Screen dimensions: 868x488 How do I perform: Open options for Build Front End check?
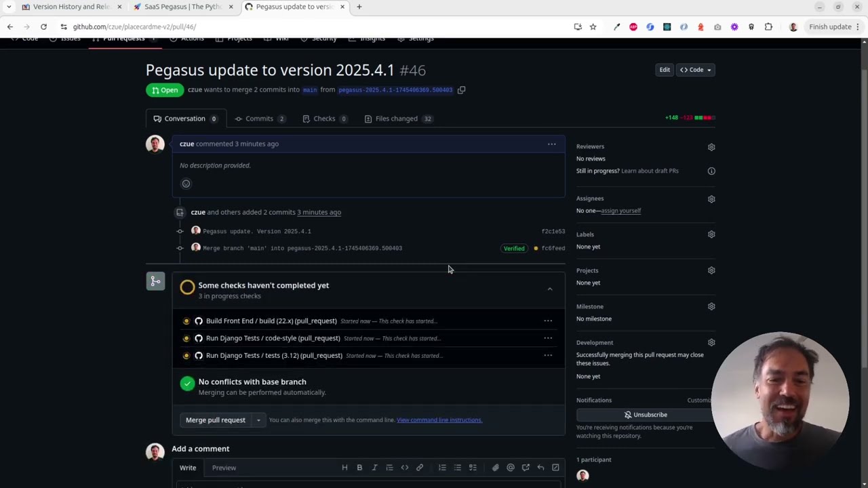click(548, 321)
